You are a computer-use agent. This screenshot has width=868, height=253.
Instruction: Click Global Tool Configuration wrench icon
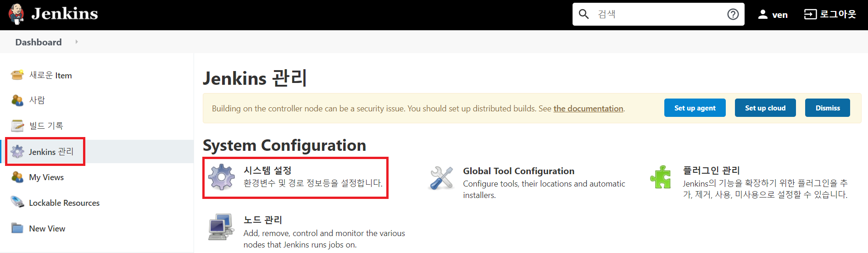click(441, 178)
